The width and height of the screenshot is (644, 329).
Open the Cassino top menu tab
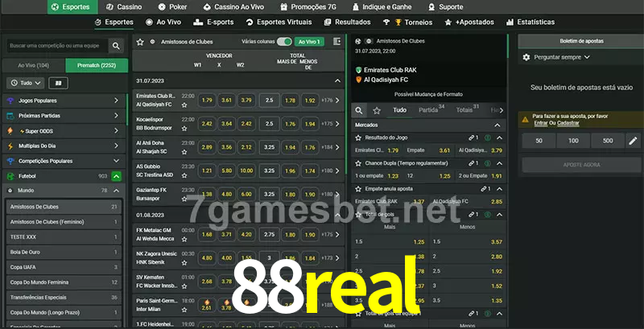pos(124,6)
